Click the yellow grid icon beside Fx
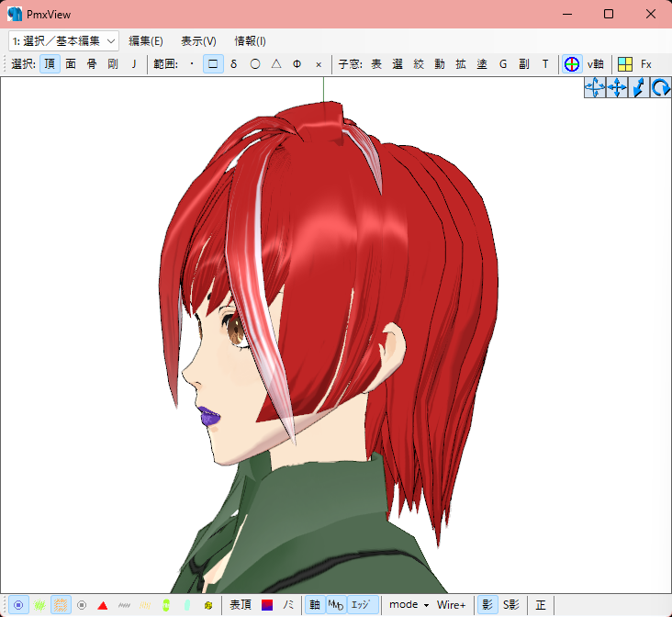Screen dimensions: 672x617 tap(624, 64)
